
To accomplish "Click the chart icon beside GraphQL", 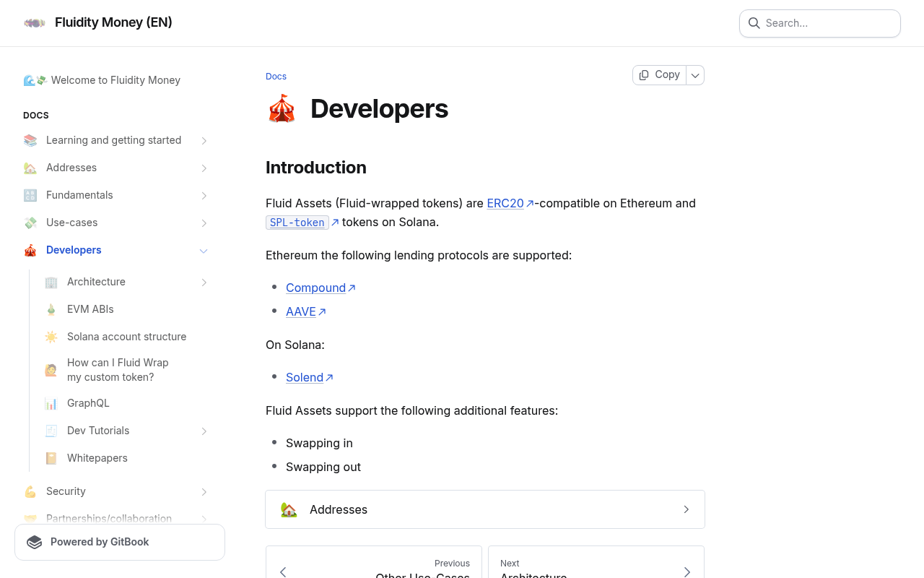I will (x=51, y=403).
